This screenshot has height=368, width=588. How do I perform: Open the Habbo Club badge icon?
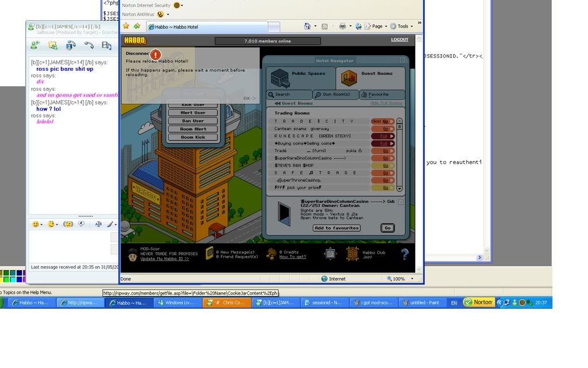pyautogui.click(x=352, y=254)
